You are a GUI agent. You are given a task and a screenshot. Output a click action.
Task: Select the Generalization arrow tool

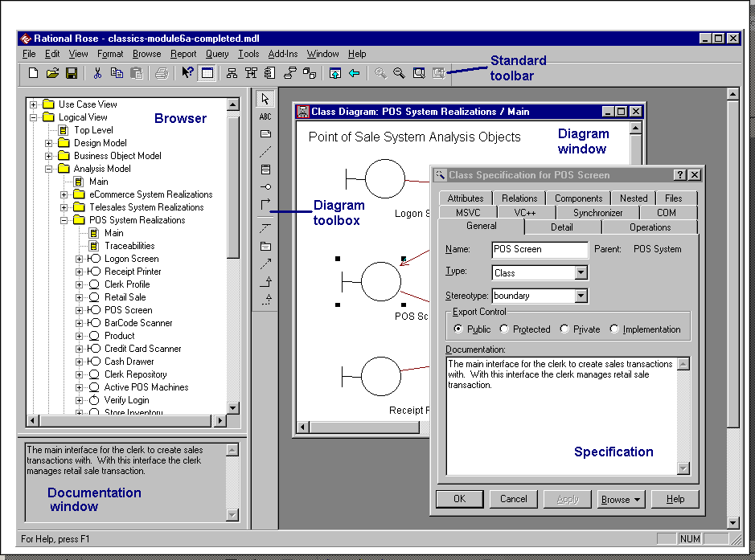click(267, 281)
